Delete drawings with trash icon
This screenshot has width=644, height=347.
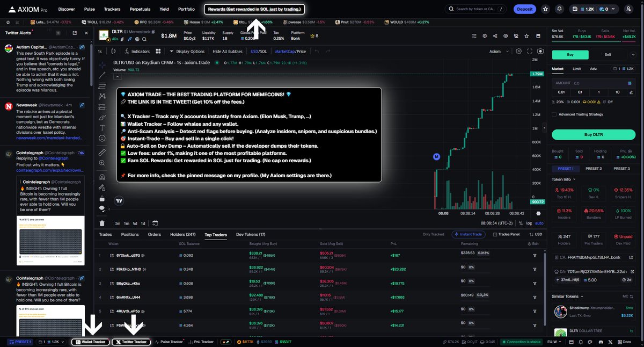[x=102, y=223]
